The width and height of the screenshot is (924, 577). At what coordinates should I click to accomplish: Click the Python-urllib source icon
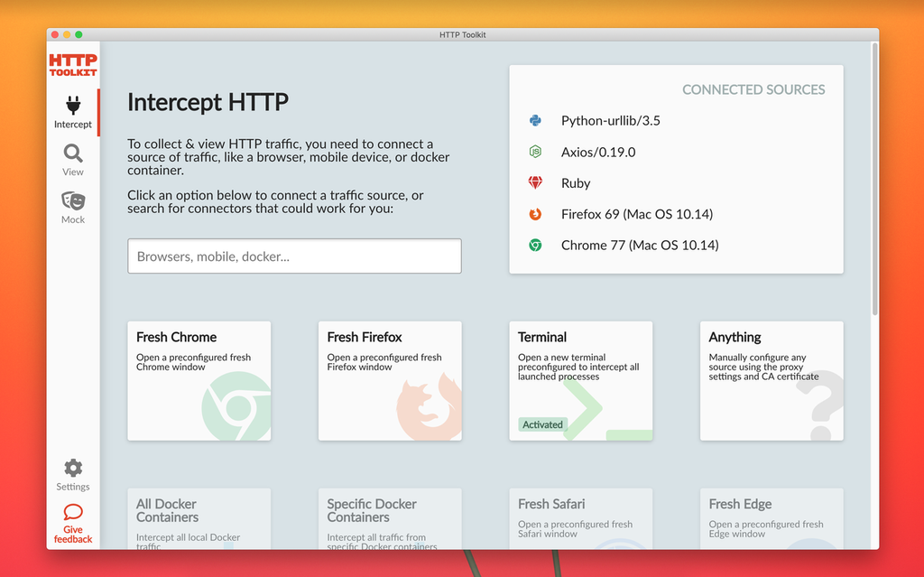pyautogui.click(x=533, y=120)
